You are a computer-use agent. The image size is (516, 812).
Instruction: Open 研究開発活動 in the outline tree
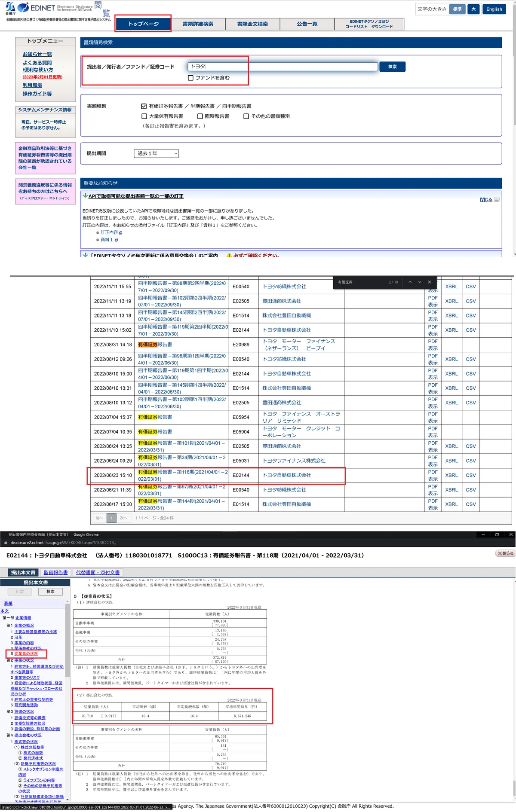coord(26,705)
